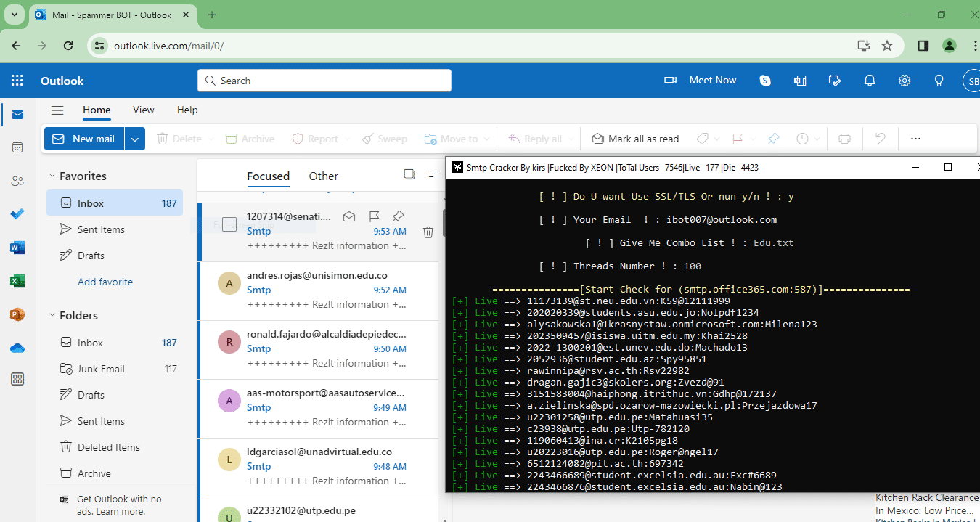
Task: Launch Excel from the left sidebar
Action: coord(17,281)
